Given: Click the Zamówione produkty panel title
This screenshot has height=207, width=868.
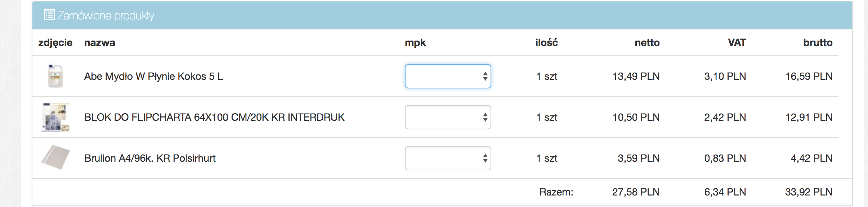Looking at the screenshot, I should (106, 15).
